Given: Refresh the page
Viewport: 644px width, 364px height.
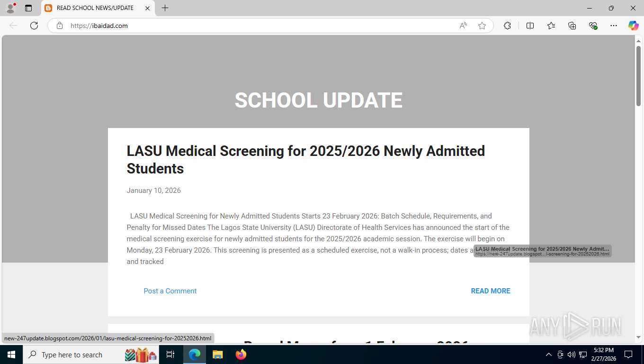Looking at the screenshot, I should click(34, 26).
